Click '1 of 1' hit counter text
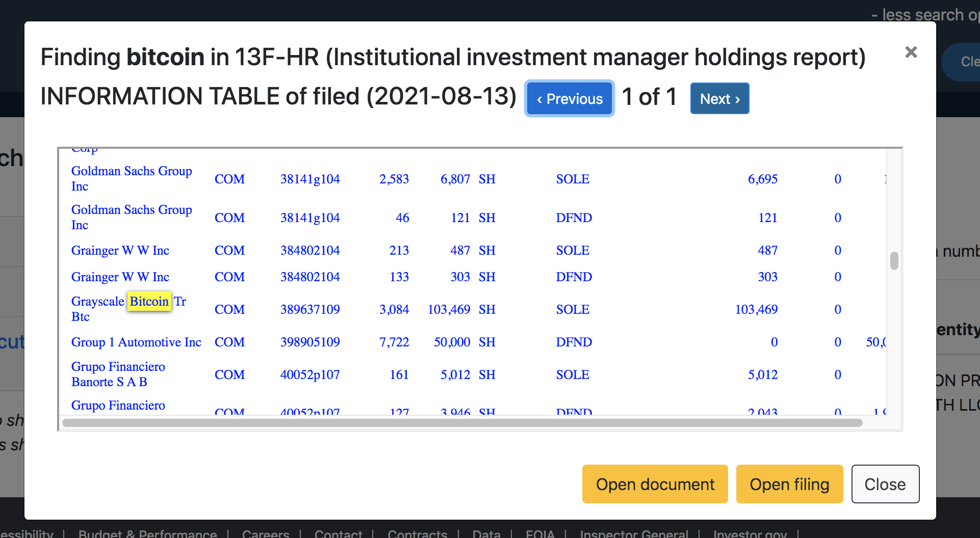Screen dimensions: 980x538 (649, 97)
